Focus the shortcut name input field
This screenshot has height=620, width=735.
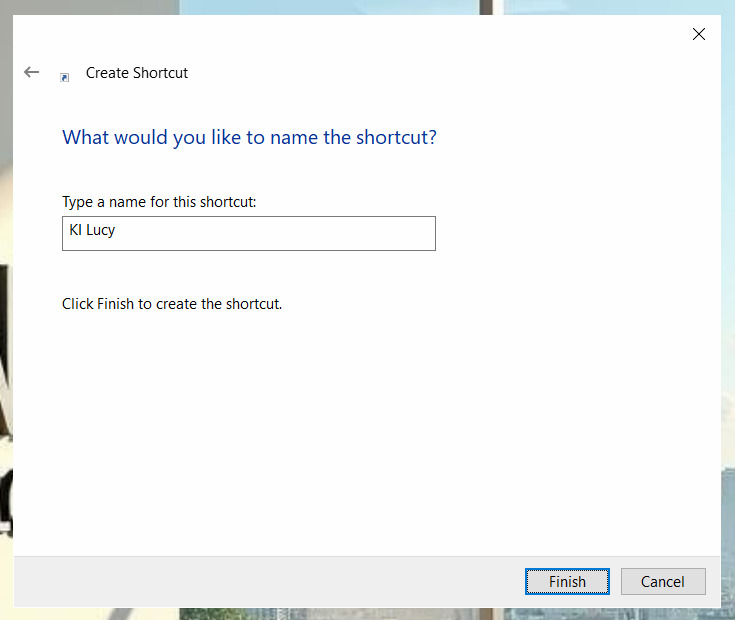click(248, 233)
